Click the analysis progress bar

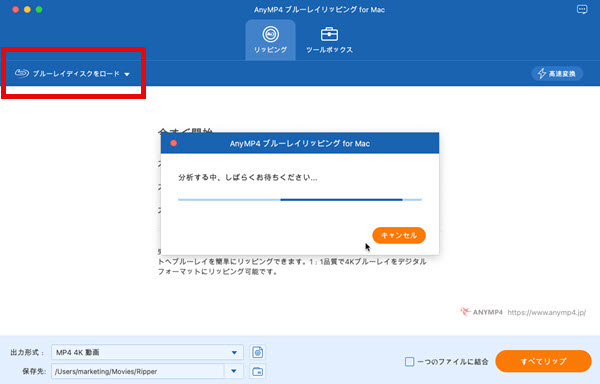tap(300, 200)
